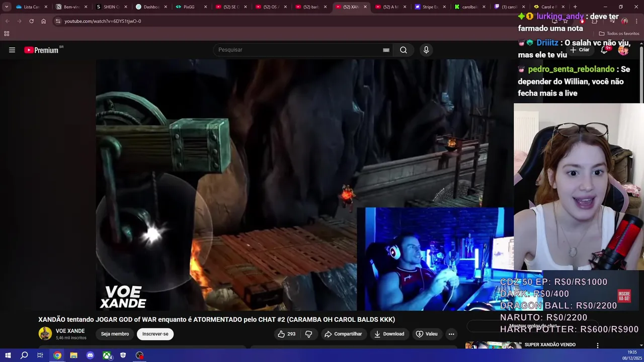The height and width of the screenshot is (362, 644).
Task: Close the Stripe tab
Action: (444, 7)
